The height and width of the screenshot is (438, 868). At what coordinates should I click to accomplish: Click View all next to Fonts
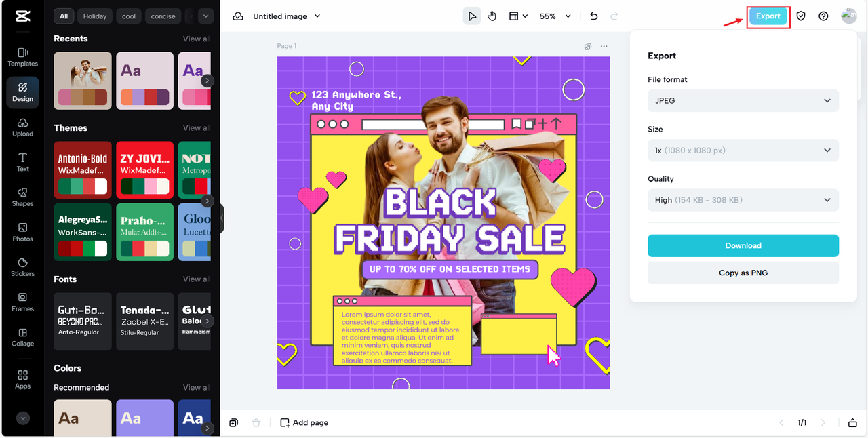pos(197,279)
